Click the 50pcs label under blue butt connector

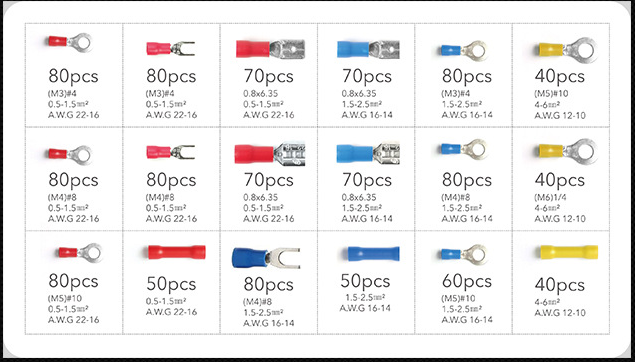[365, 281]
